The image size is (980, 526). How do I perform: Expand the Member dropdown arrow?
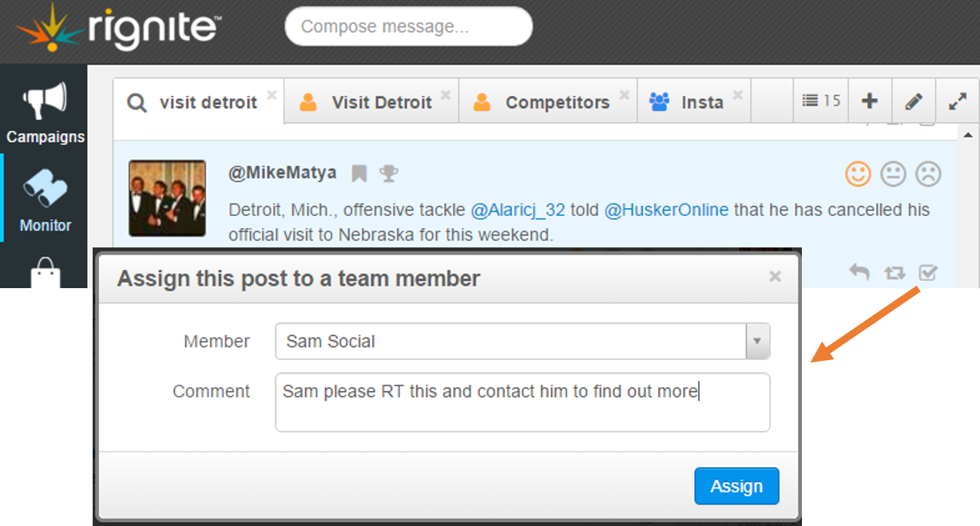pyautogui.click(x=757, y=342)
